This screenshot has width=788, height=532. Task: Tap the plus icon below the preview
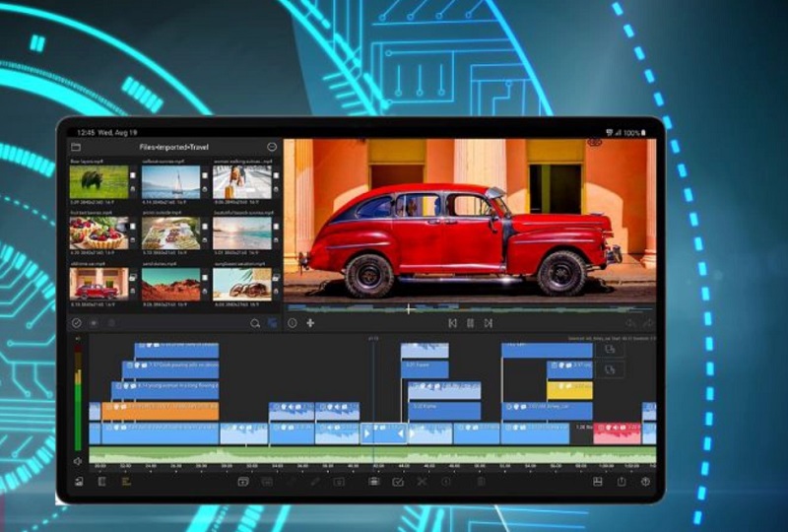310,322
